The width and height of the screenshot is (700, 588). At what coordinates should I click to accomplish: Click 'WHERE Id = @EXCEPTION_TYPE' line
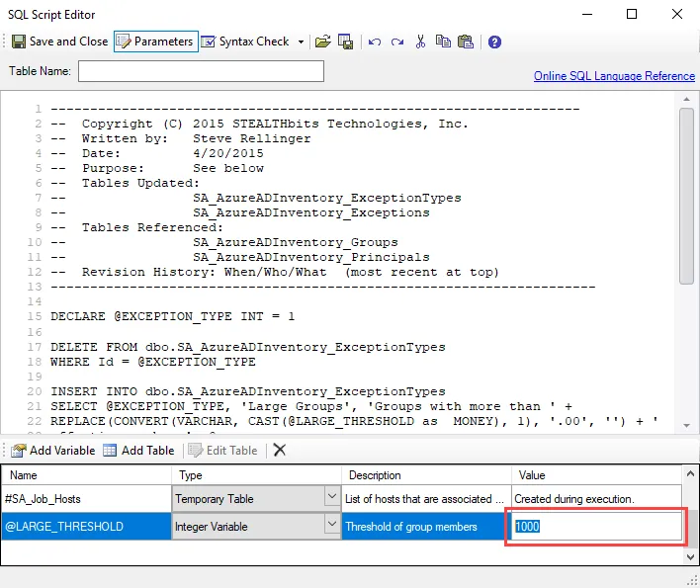tap(153, 362)
